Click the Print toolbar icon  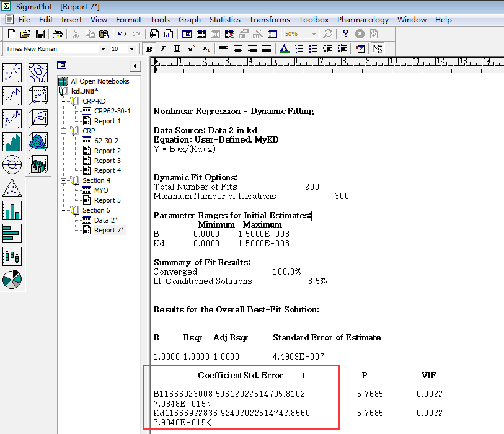57,33
